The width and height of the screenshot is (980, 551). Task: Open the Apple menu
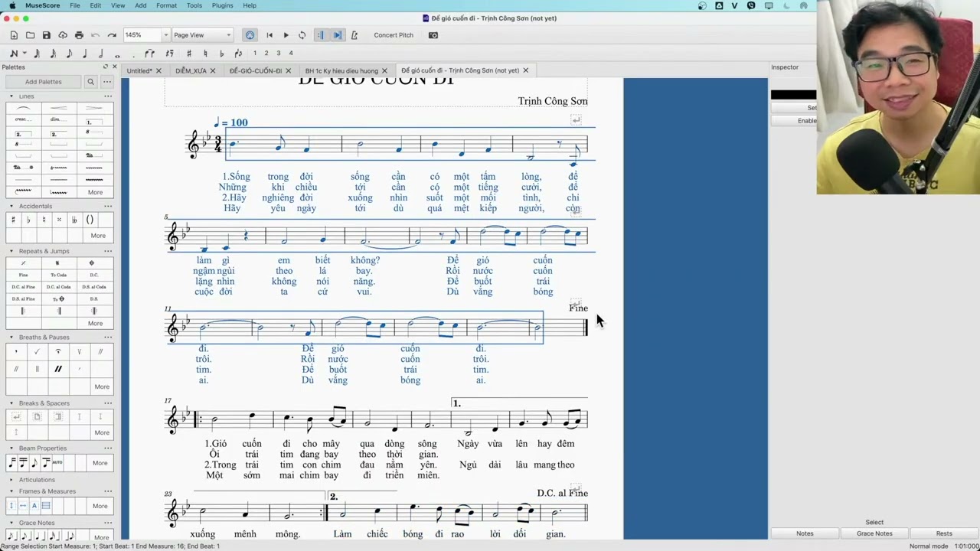pos(11,5)
